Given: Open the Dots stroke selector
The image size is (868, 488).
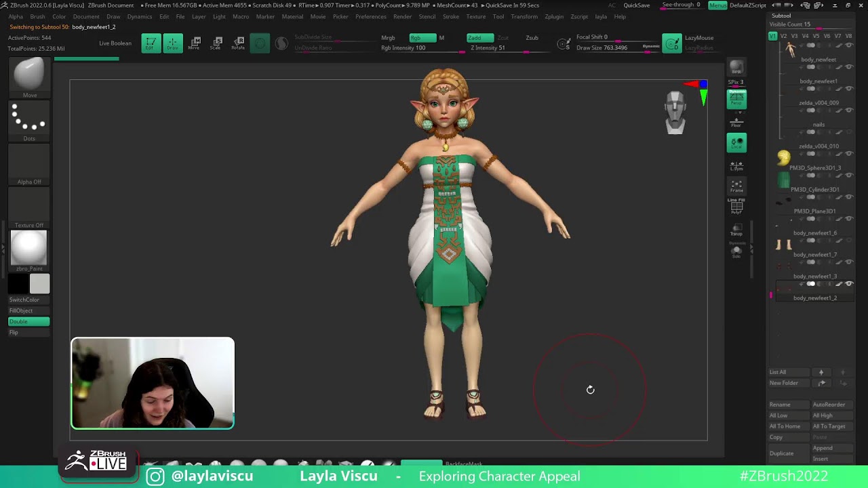Looking at the screenshot, I should point(29,121).
